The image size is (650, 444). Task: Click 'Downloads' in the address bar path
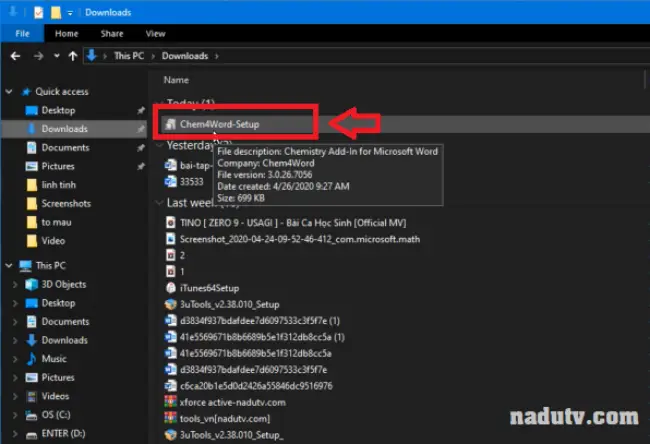[185, 56]
